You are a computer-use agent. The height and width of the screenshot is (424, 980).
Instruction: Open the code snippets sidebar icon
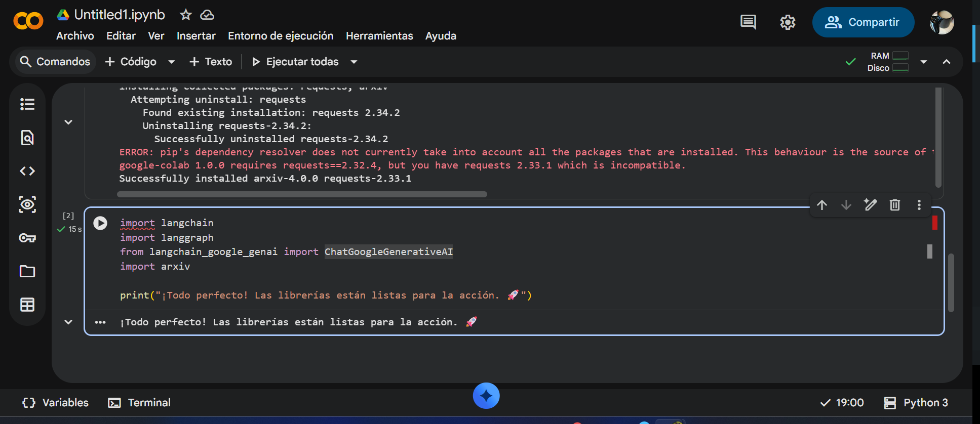27,171
